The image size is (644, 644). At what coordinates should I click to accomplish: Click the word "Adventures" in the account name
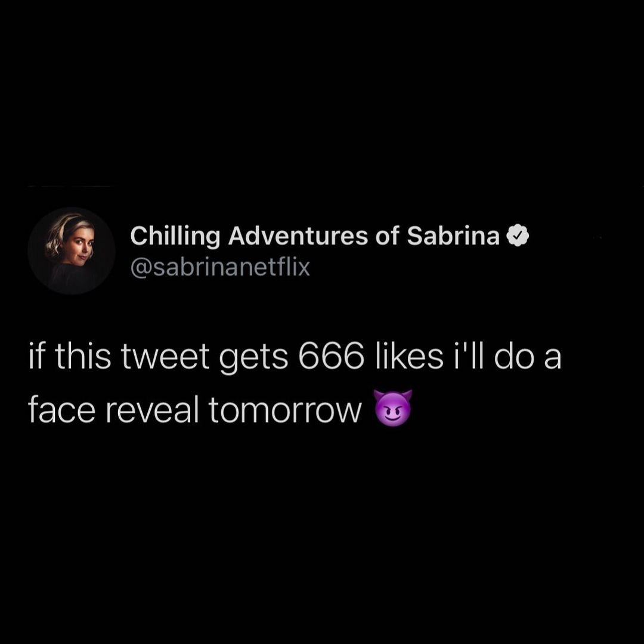tap(298, 236)
